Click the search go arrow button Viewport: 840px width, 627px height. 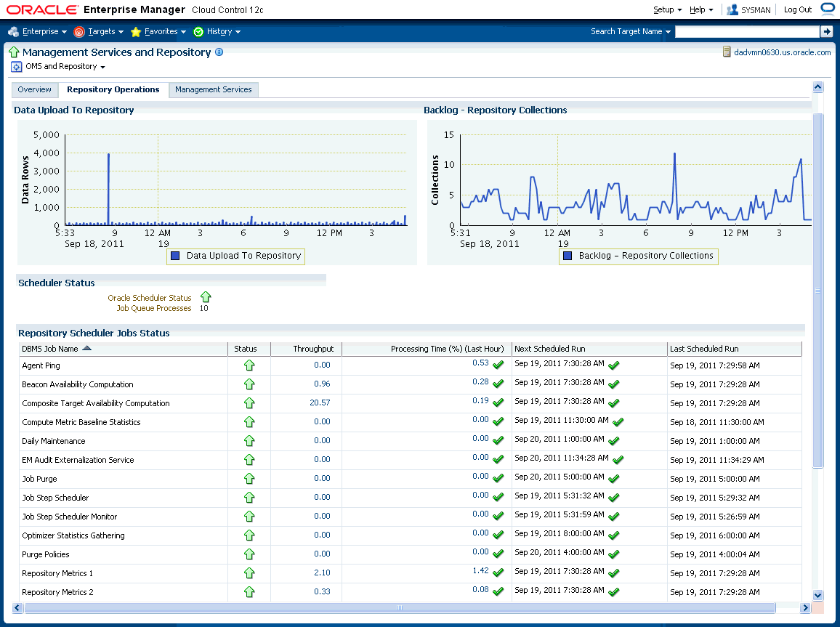(827, 31)
